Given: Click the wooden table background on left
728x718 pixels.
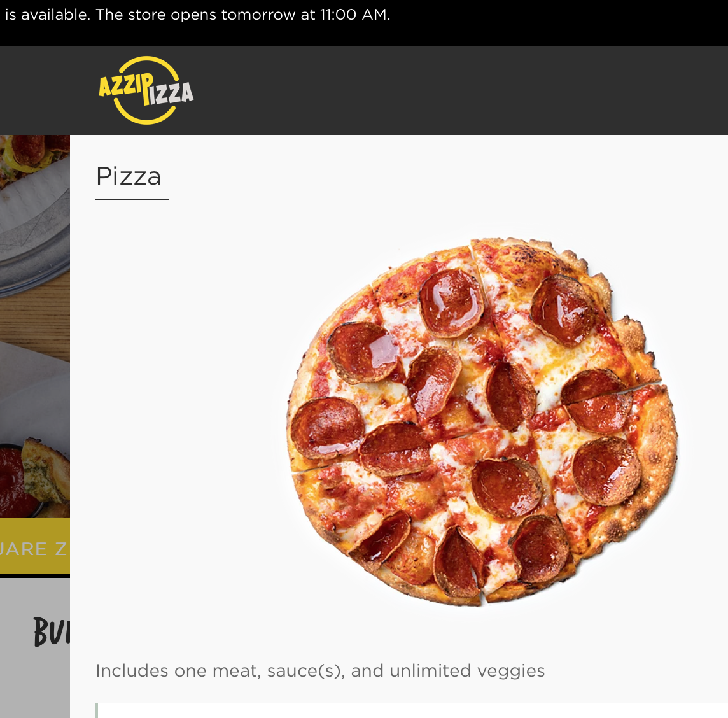Looking at the screenshot, I should tap(35, 320).
